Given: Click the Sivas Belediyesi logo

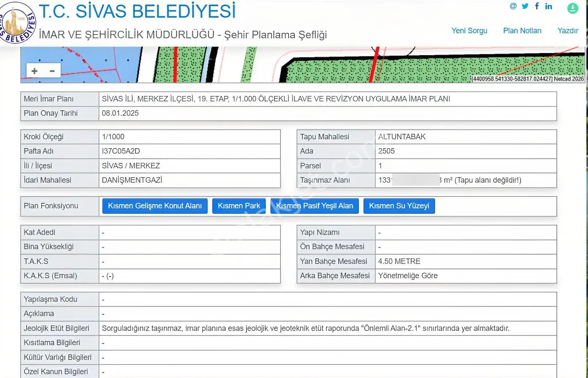Looking at the screenshot, I should point(17,23).
